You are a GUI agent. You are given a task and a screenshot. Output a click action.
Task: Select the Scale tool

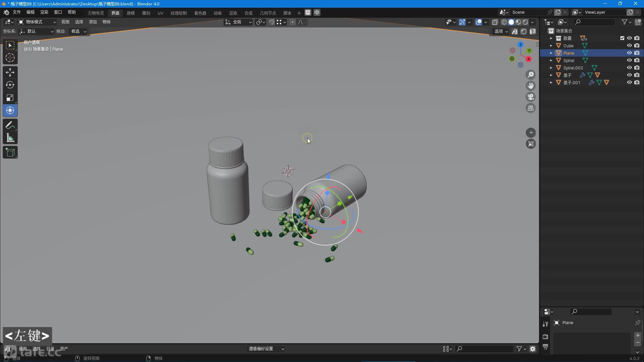(x=10, y=98)
